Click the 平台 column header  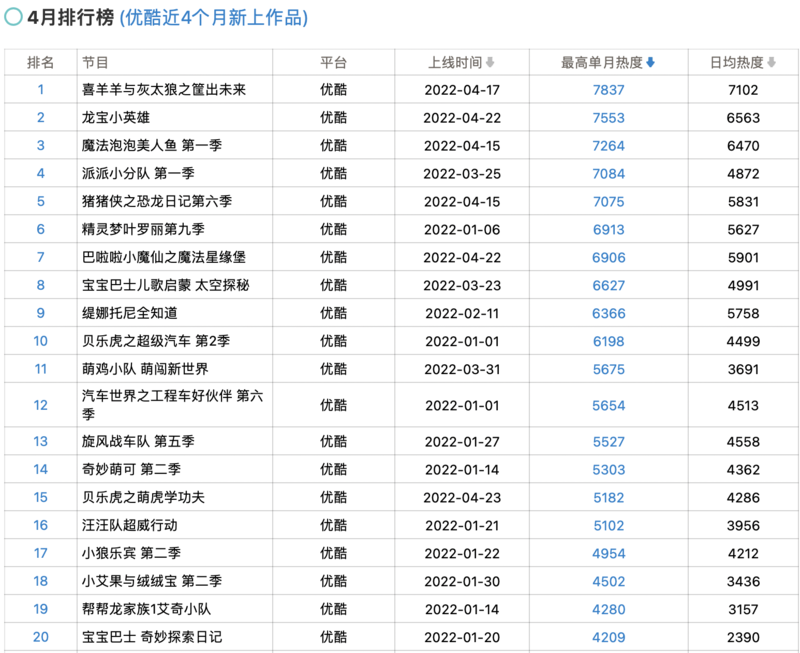[x=333, y=62]
